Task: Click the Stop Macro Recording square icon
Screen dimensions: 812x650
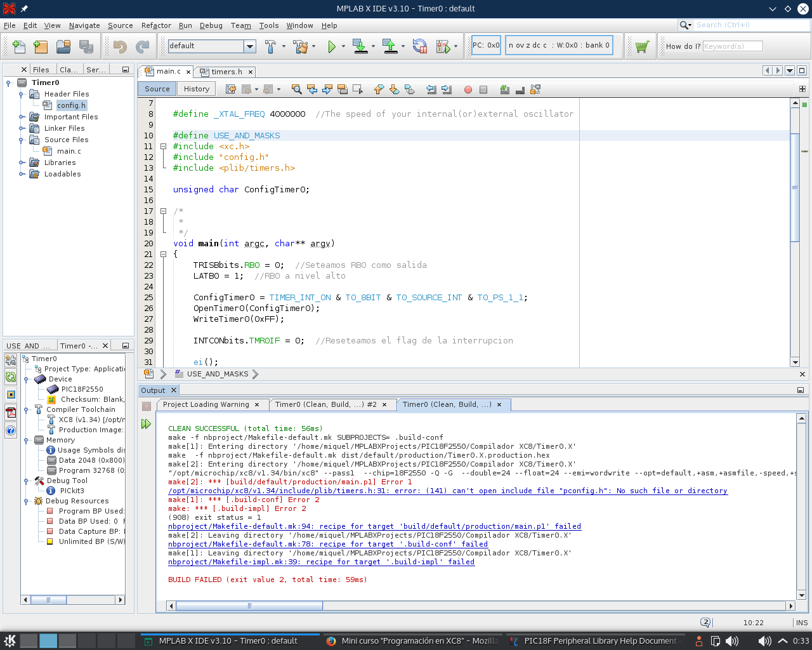Action: point(483,90)
